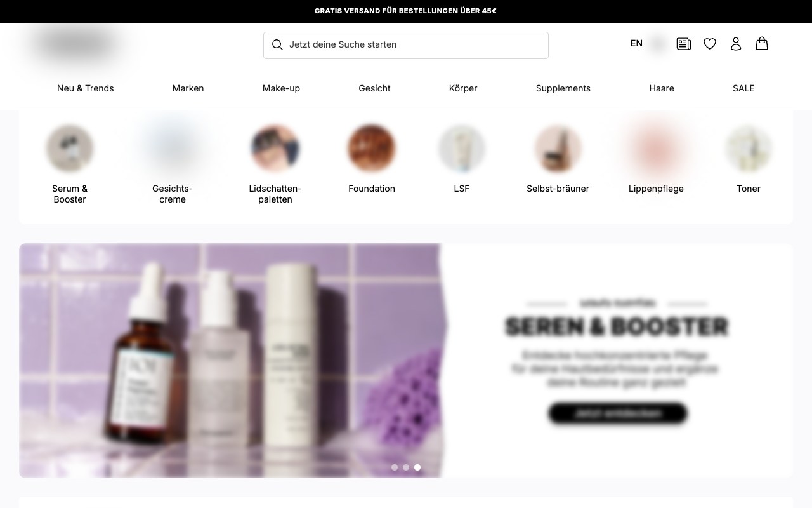Open the wishlist heart icon
The height and width of the screenshot is (508, 812).
pyautogui.click(x=710, y=44)
